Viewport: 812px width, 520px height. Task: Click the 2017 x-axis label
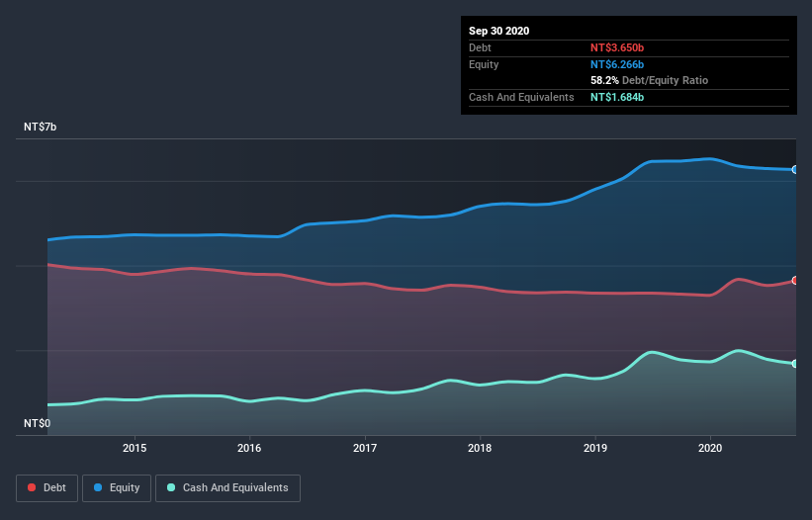365,448
